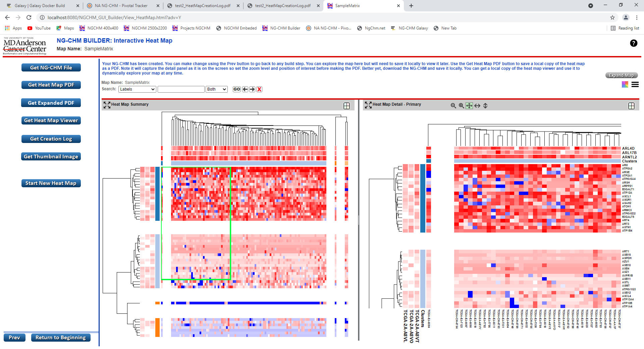Viewport: 644px width, 349px height.
Task: Click Get Thumbnail Image button
Action: 51,156
